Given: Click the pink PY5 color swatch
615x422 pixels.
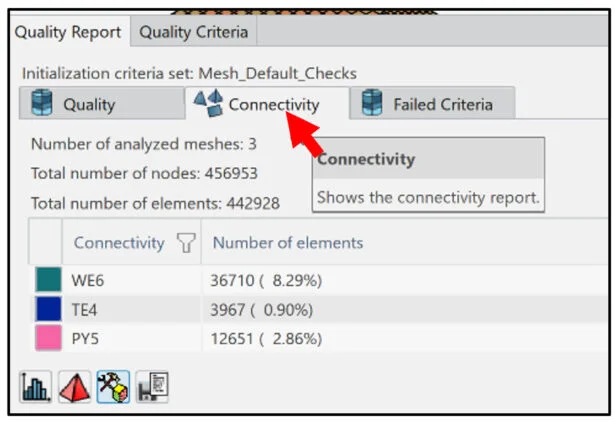Looking at the screenshot, I should (47, 338).
